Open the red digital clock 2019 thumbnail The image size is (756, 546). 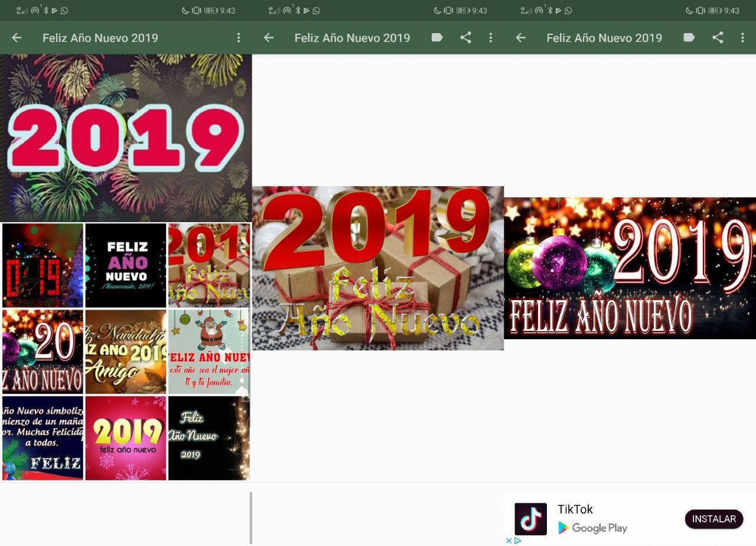point(43,265)
